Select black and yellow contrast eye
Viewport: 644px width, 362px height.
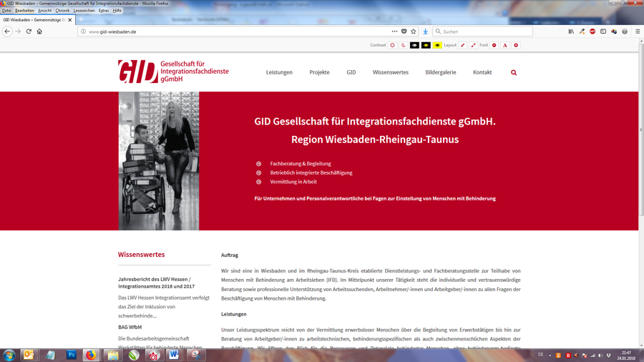426,45
